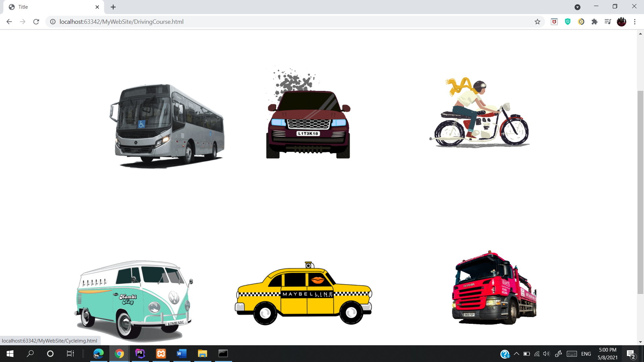The width and height of the screenshot is (644, 362).
Task: Reload the DrivingCourse page
Action: (36, 22)
